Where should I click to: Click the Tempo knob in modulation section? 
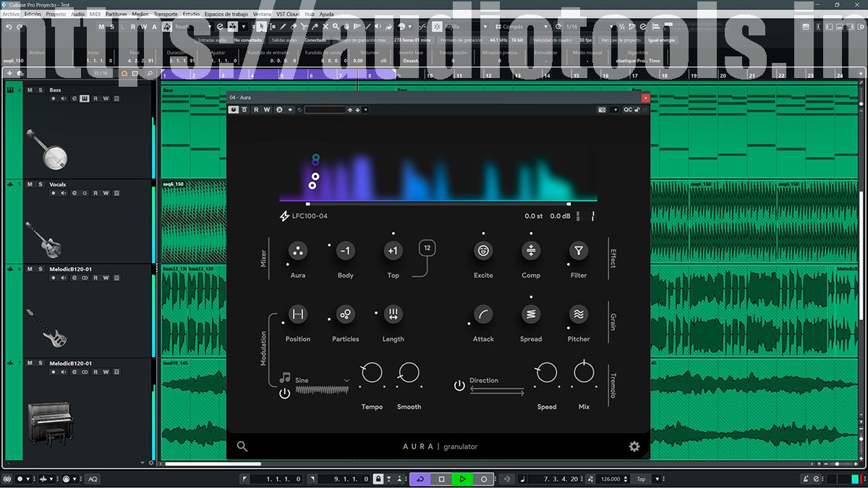coord(372,372)
